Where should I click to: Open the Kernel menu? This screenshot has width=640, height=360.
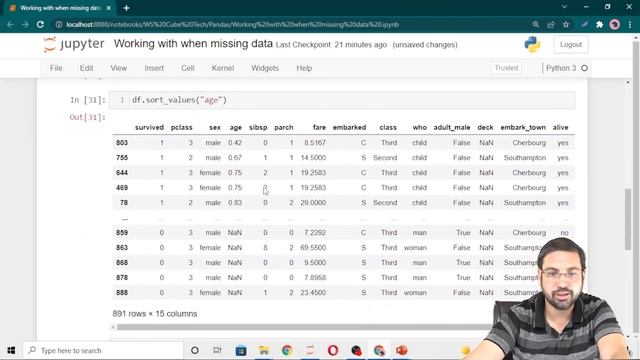[x=222, y=68]
